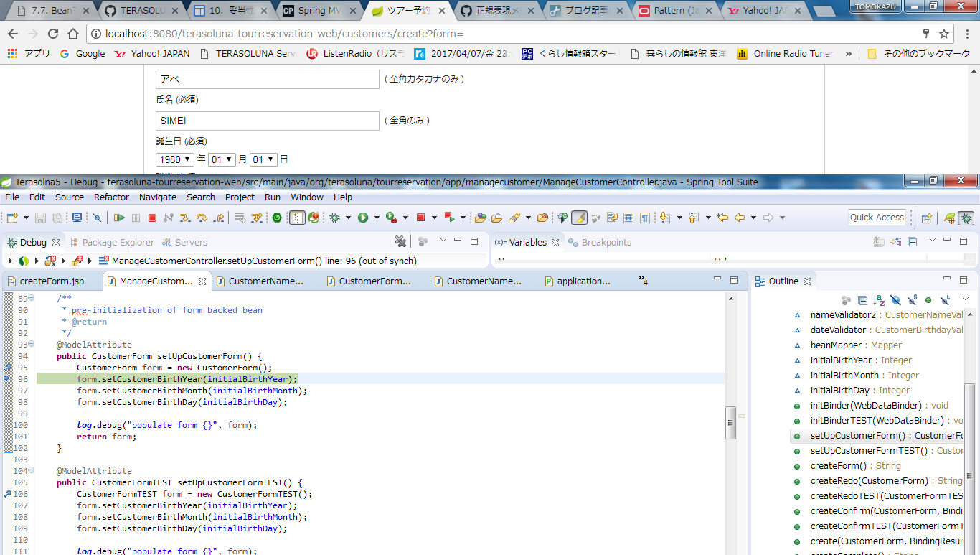Click the green Run launch icon

coord(363,218)
